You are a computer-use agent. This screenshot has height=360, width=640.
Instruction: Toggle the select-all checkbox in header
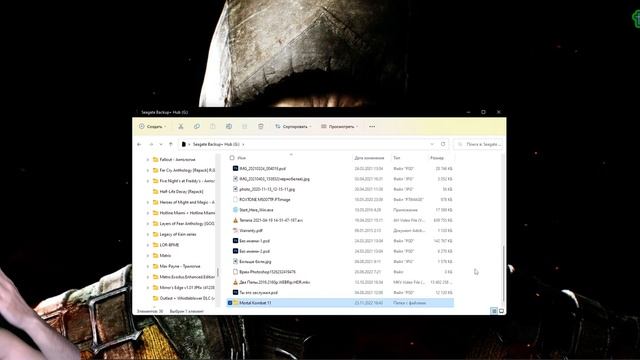click(232, 158)
